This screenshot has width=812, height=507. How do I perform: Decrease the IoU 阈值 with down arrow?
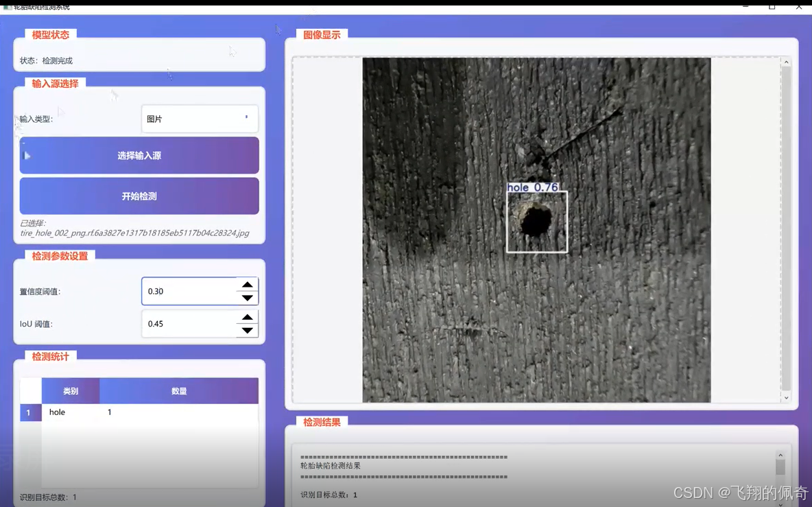pos(248,331)
